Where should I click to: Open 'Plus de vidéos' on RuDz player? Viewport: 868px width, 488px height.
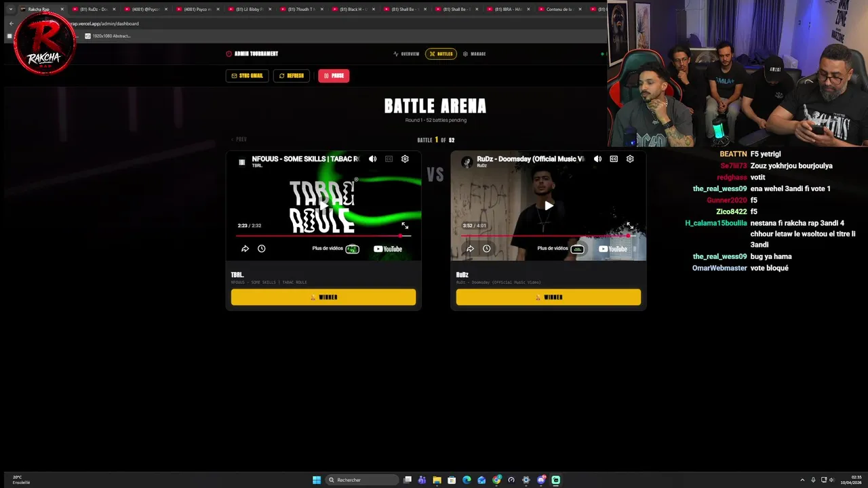coord(561,249)
